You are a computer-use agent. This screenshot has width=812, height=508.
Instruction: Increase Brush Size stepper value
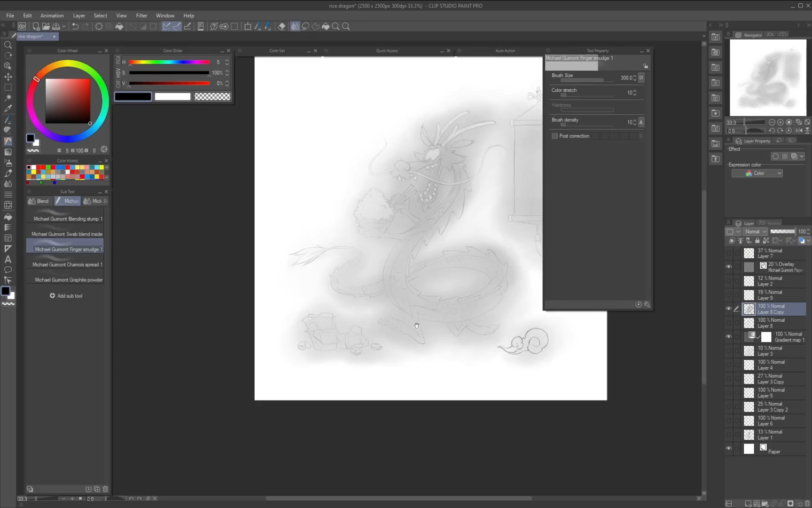tap(635, 76)
